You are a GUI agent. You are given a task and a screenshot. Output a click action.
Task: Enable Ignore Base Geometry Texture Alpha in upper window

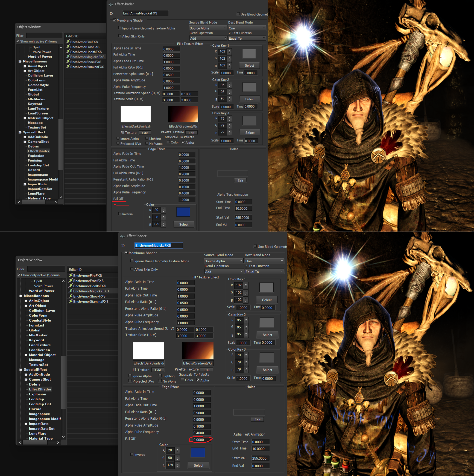[120, 28]
